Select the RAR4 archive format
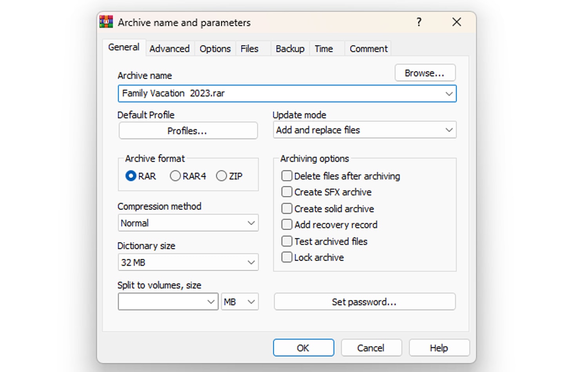The width and height of the screenshot is (588, 372). coord(175,176)
